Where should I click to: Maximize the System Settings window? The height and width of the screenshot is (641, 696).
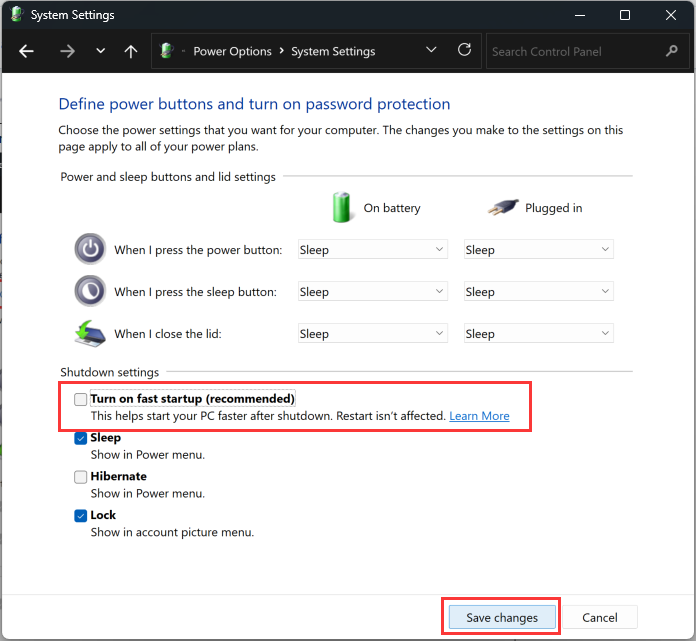click(x=625, y=15)
